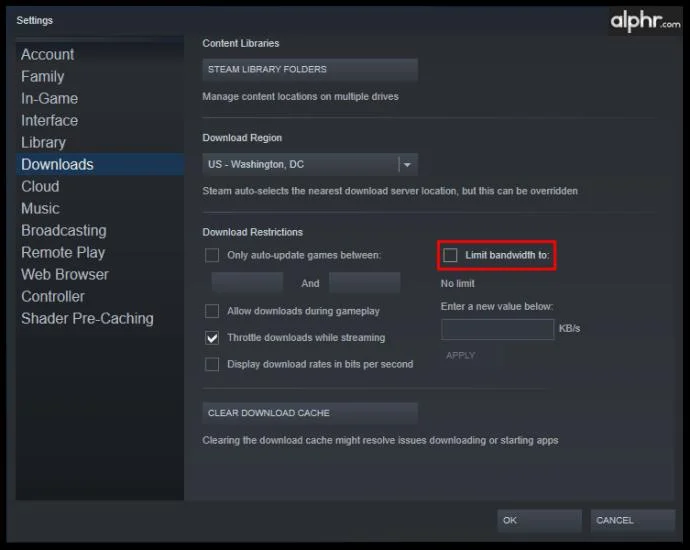Click the Enter a new value below label
The height and width of the screenshot is (550, 690).
pyautogui.click(x=497, y=307)
